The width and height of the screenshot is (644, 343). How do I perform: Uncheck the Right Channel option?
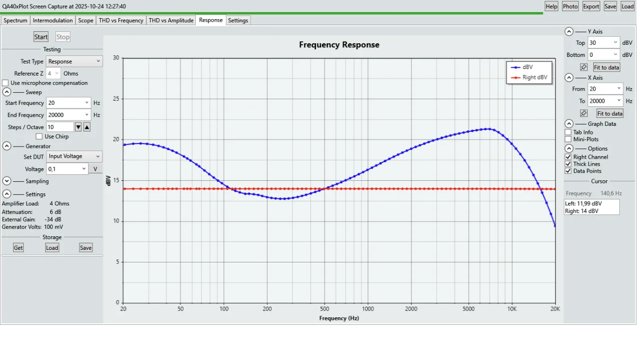(569, 157)
